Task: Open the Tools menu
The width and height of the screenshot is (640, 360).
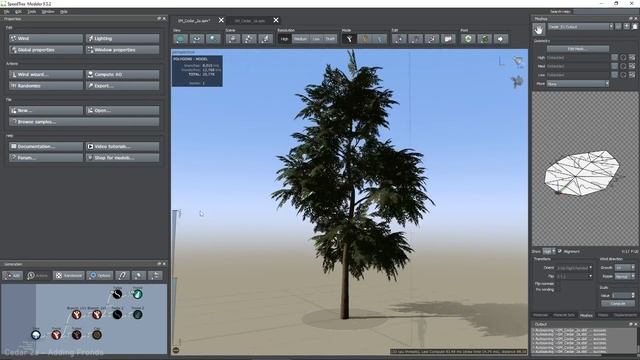Action: (32, 12)
